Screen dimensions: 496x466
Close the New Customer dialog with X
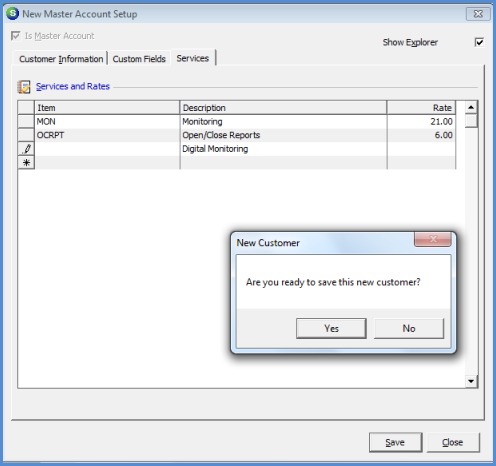(433, 239)
